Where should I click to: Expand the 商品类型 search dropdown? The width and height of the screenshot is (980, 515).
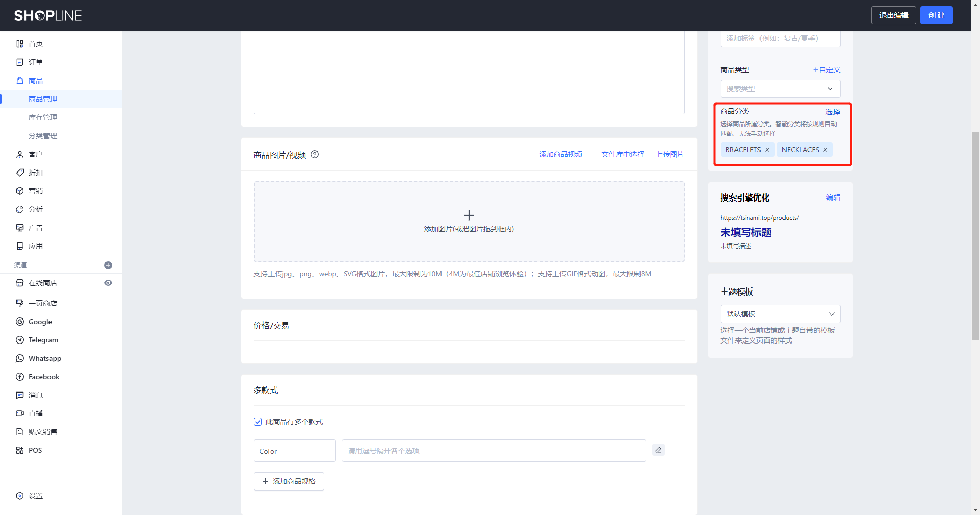[x=780, y=89]
